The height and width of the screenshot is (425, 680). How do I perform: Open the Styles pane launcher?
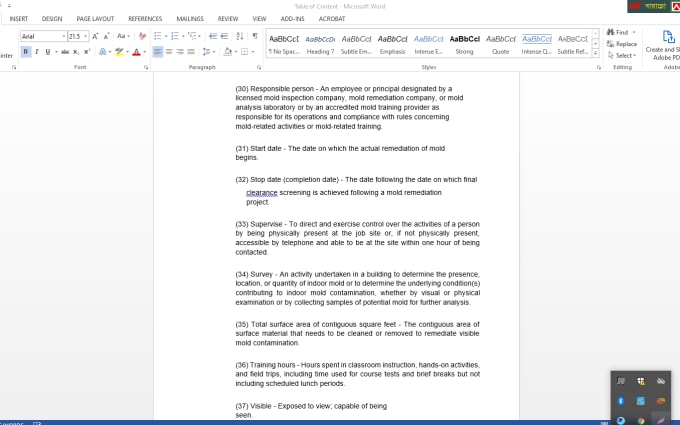(599, 67)
